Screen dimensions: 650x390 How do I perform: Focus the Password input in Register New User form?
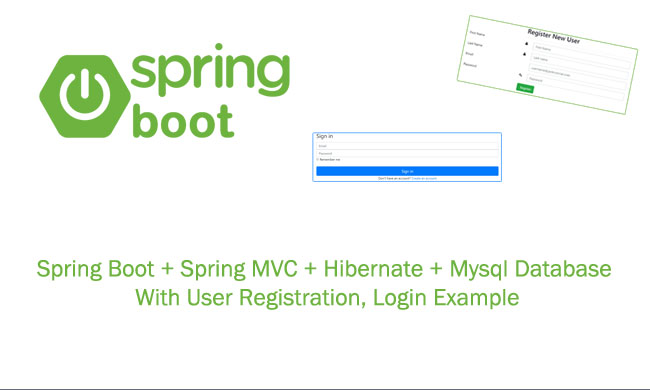(x=576, y=86)
